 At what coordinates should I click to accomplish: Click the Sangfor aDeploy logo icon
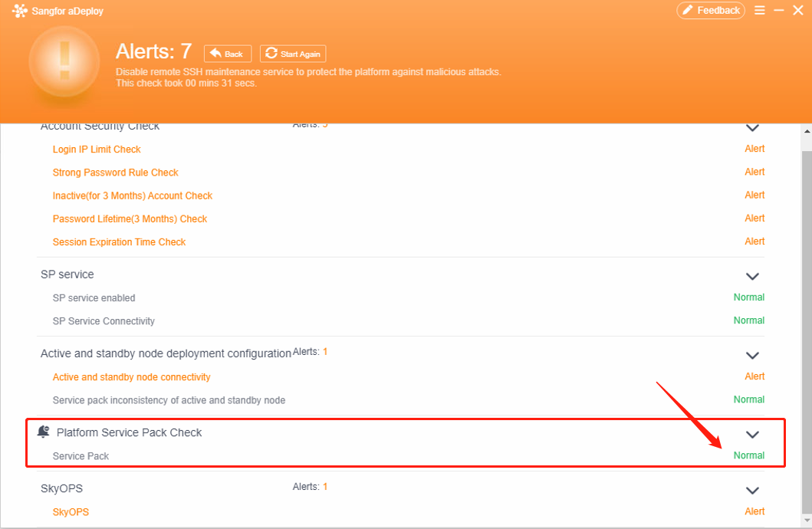point(19,11)
